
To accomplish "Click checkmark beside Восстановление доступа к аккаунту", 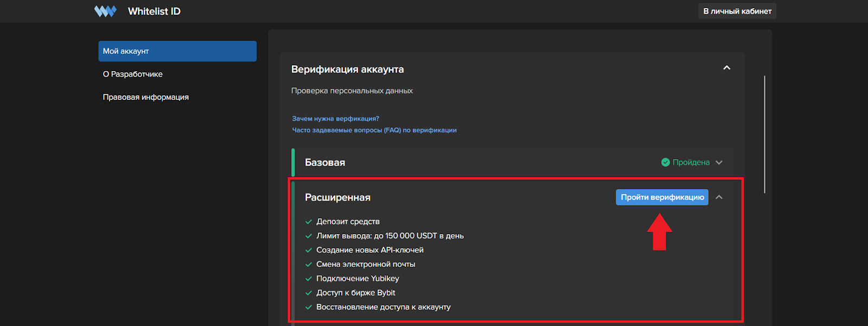I will coord(309,307).
